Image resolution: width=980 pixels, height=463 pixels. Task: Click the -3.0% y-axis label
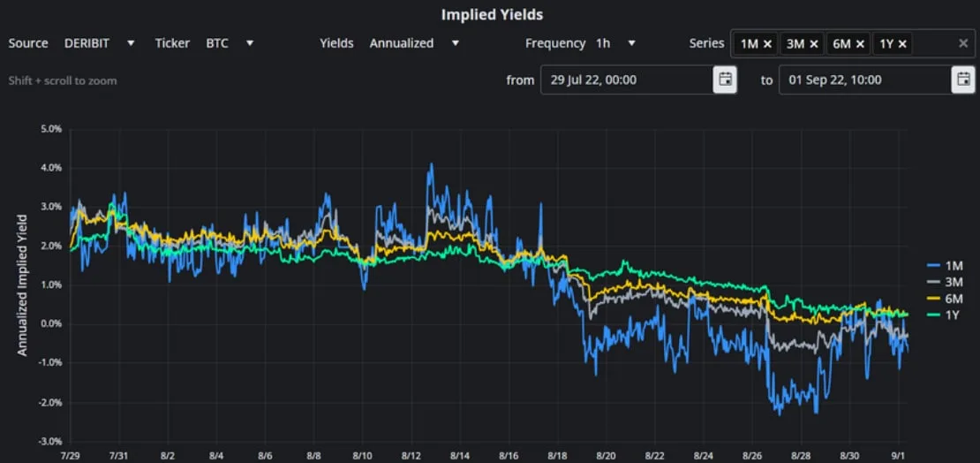(50, 442)
